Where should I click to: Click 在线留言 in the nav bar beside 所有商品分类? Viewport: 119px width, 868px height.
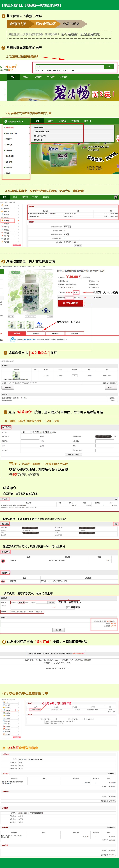[75, 121]
